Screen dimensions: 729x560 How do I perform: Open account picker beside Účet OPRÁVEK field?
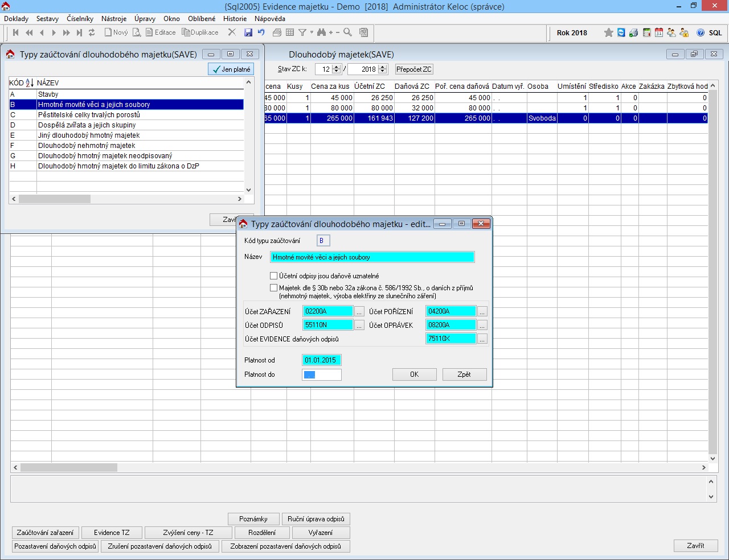[x=482, y=324]
